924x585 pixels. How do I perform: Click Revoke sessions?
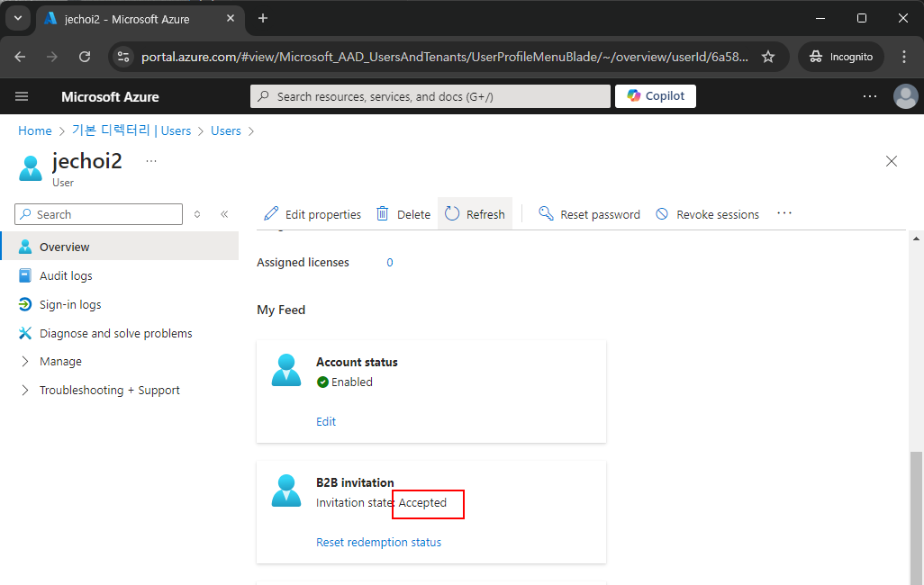(x=707, y=214)
